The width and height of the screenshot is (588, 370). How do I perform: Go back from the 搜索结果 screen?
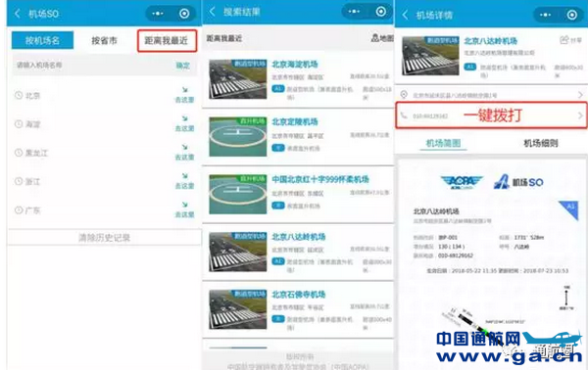(x=213, y=12)
